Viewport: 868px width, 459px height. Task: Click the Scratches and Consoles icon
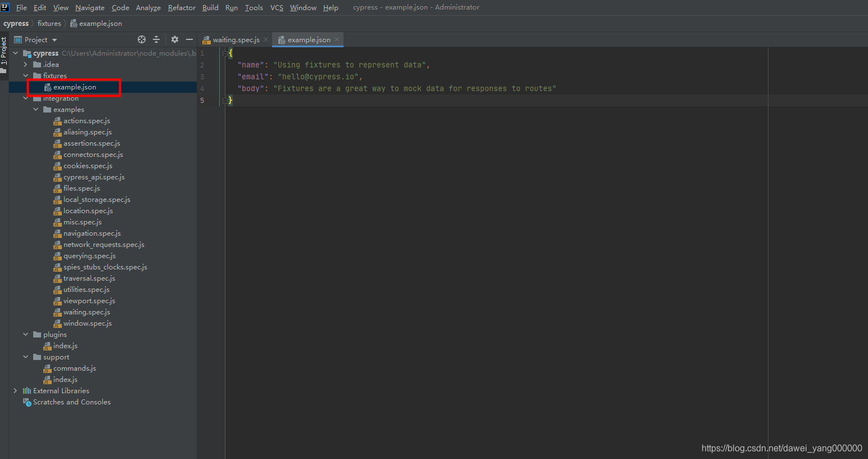[x=27, y=402]
